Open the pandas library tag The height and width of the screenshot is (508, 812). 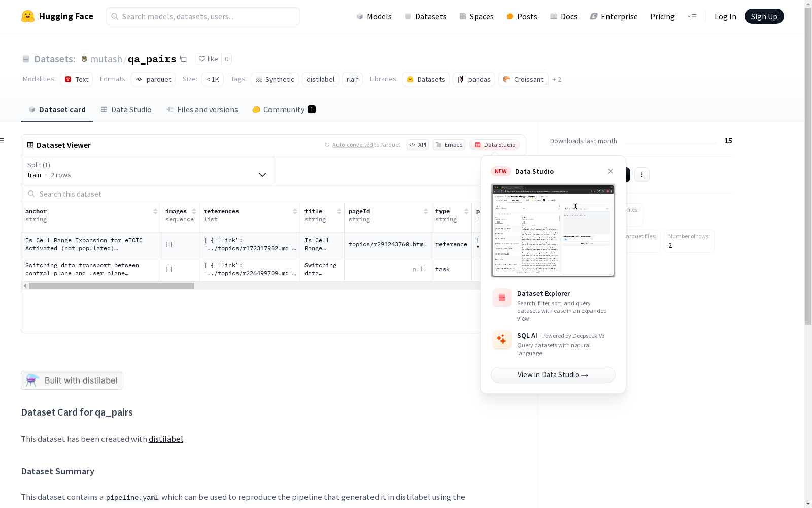[x=474, y=79]
